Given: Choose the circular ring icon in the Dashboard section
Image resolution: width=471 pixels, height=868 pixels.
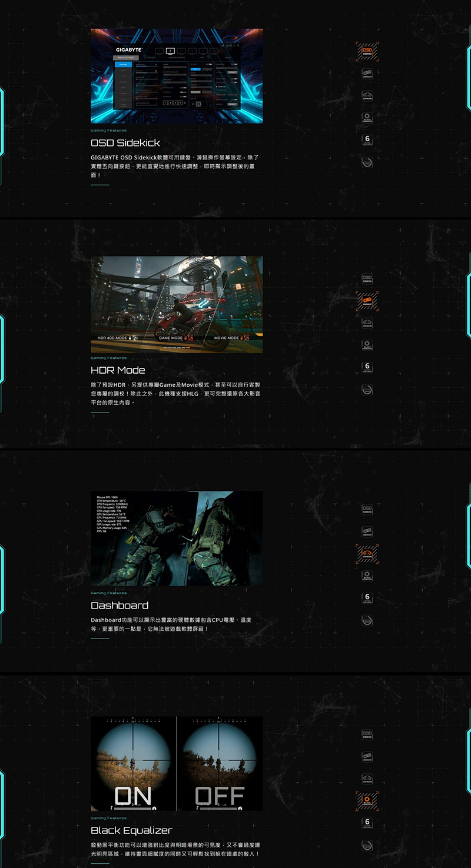Looking at the screenshot, I should click(367, 620).
